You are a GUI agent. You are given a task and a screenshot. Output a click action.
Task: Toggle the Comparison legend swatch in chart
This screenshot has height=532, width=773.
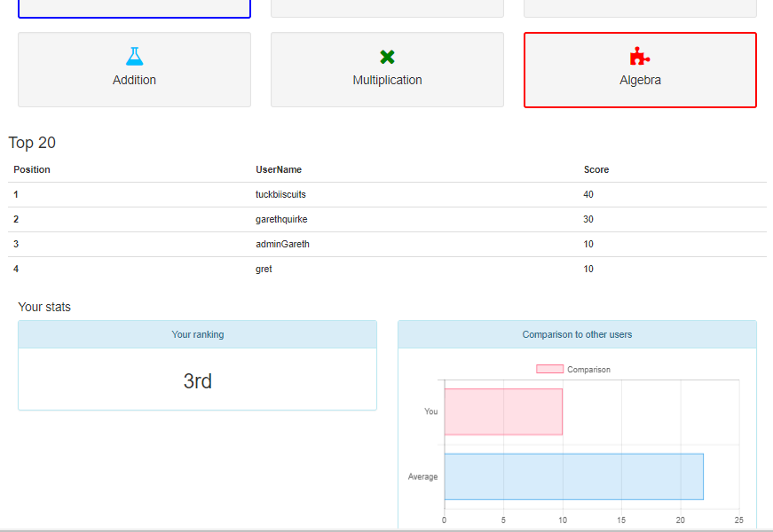(549, 369)
